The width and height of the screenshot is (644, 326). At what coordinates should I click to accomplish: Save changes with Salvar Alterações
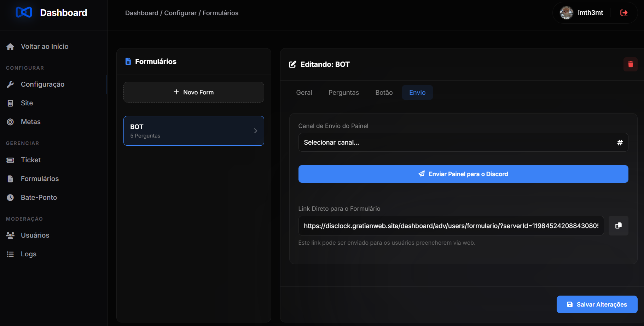[597, 304]
